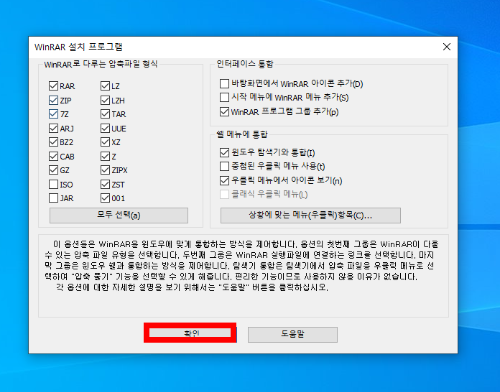Uncheck the LZH format checkbox
Viewport: 500px width, 392px height.
coord(105,100)
